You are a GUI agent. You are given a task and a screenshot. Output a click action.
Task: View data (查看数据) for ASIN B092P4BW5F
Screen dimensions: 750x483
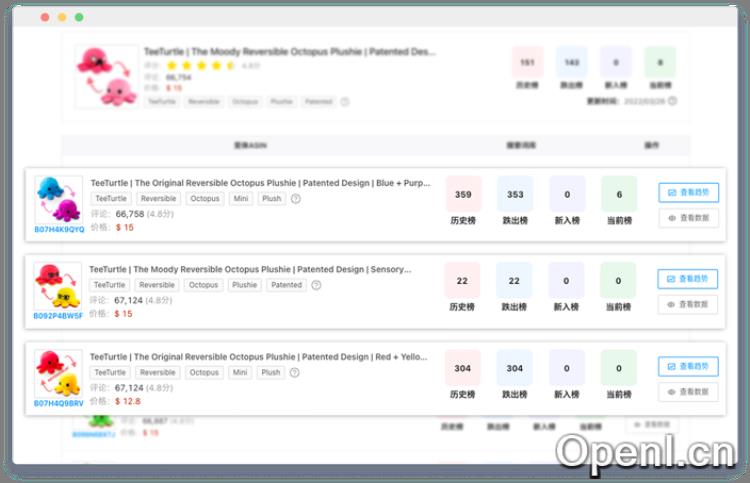(x=688, y=304)
